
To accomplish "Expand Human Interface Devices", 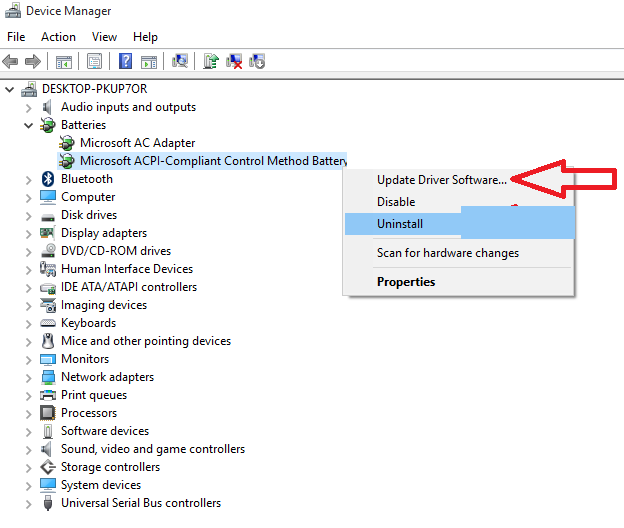I will tap(28, 270).
